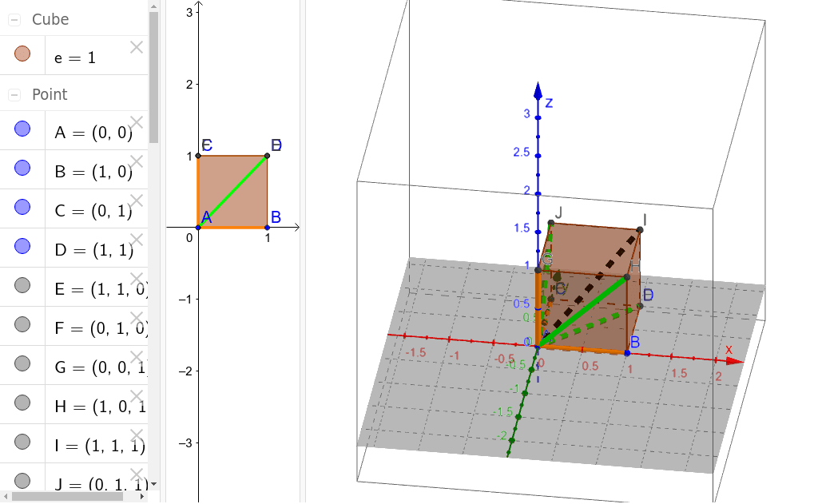Click the Algebra view scroll-up arrow
The width and height of the screenshot is (818, 504).
coord(153,6)
